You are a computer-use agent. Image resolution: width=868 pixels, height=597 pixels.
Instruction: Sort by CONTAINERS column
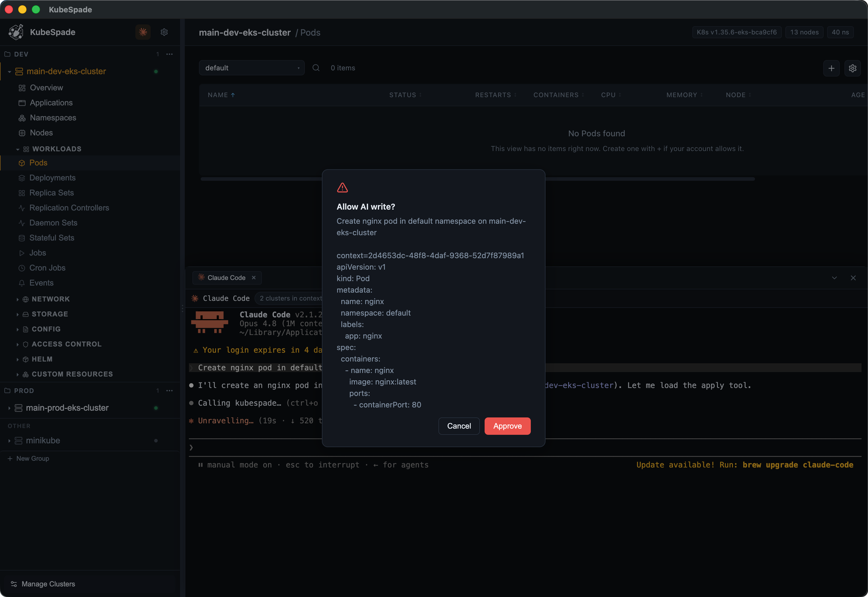[558, 95]
